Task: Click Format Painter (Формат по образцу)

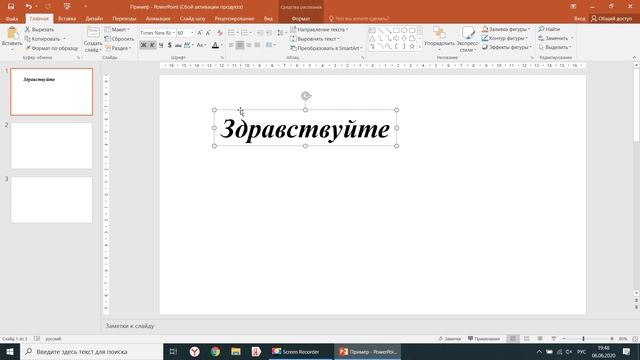Action: click(x=51, y=48)
